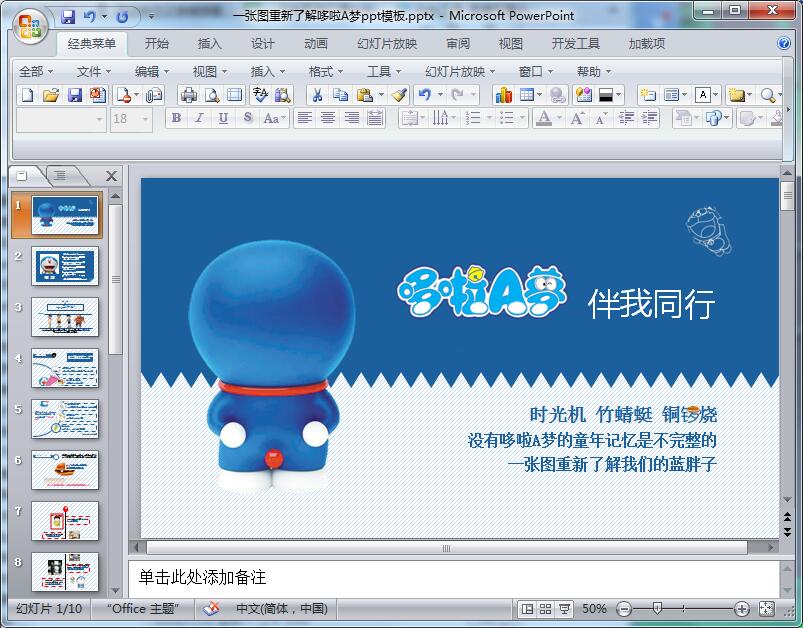Switch to Normal view in status bar

click(x=527, y=609)
